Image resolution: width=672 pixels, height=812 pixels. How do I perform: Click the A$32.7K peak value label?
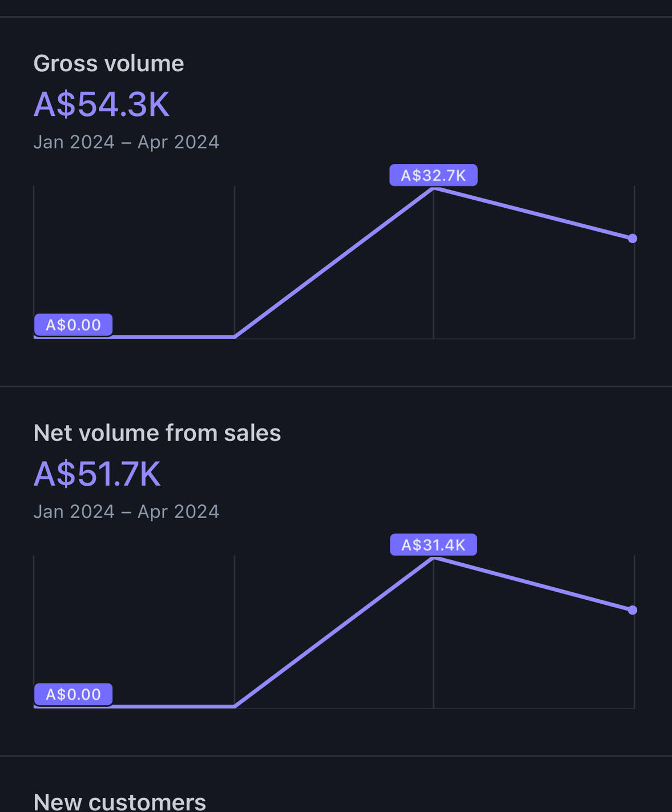point(433,175)
